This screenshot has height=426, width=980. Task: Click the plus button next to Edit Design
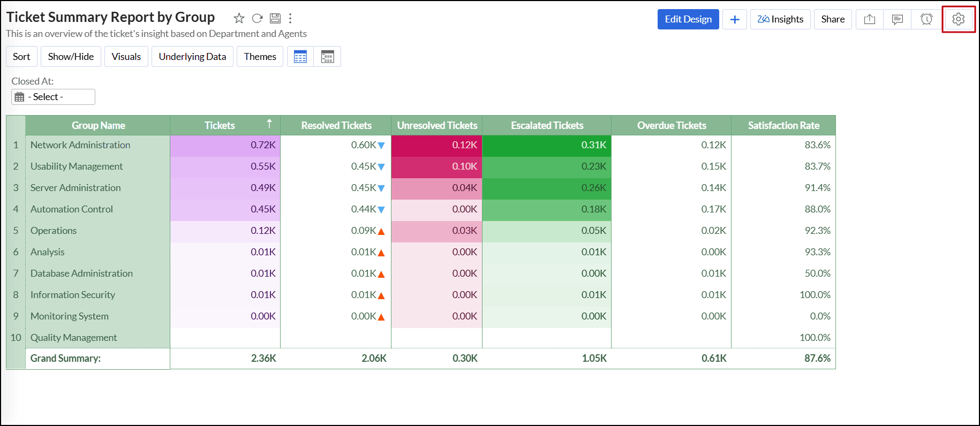735,19
